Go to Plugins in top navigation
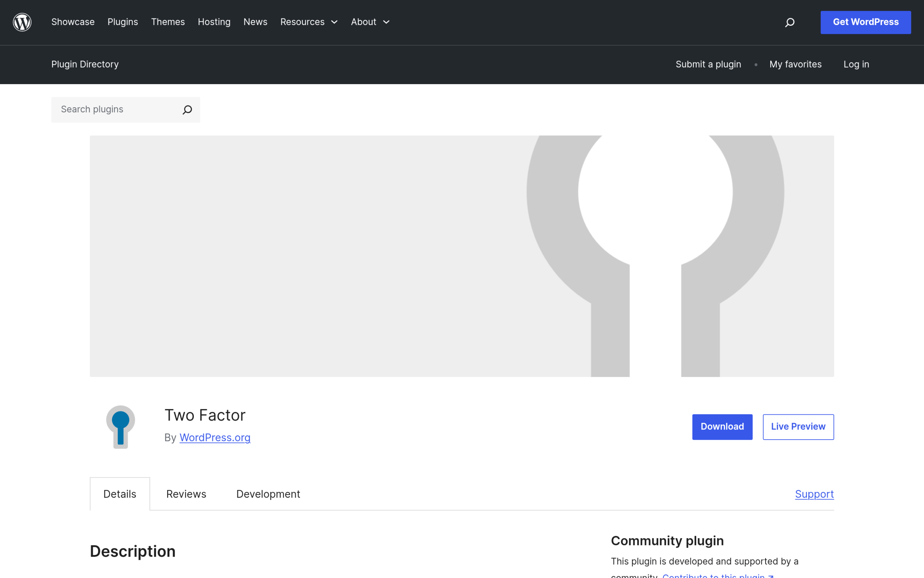Image resolution: width=924 pixels, height=578 pixels. [x=123, y=22]
